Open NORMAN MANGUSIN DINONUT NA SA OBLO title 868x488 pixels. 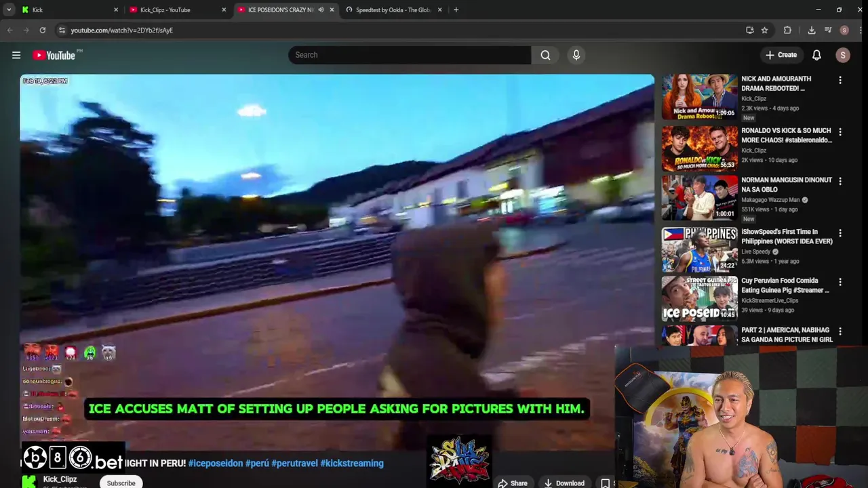(787, 184)
